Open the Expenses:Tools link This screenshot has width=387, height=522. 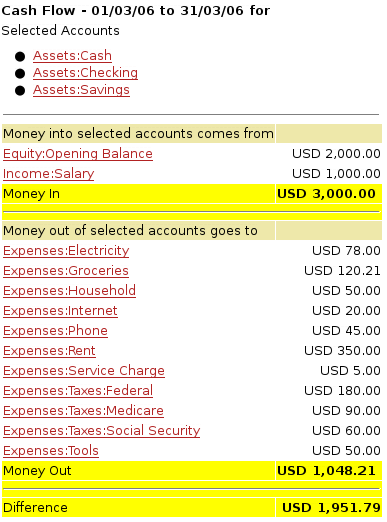click(51, 451)
